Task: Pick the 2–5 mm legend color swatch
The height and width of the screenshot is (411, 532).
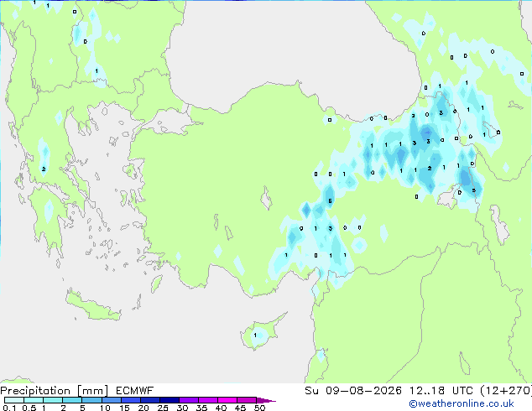Action: coord(72,400)
